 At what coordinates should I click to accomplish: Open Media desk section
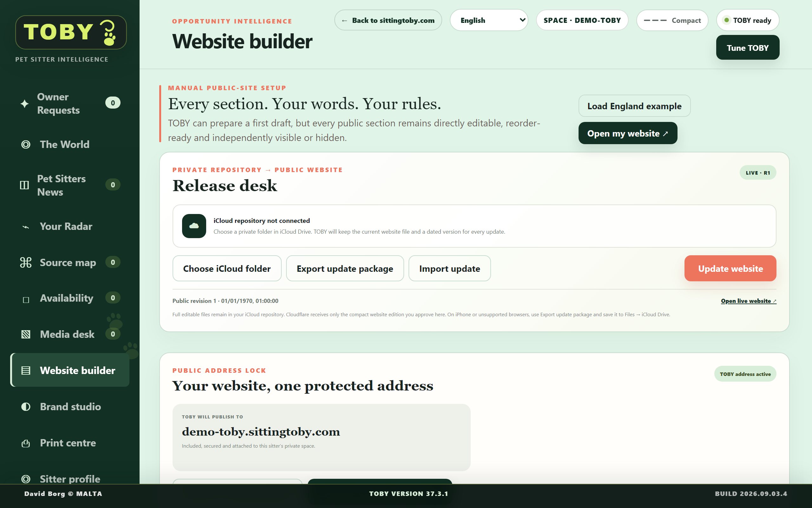point(70,334)
